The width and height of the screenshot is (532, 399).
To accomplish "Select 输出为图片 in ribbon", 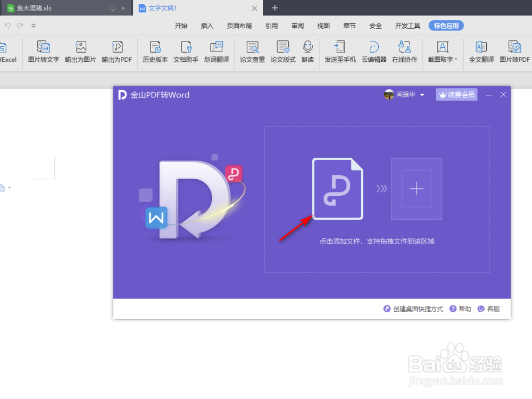I will (x=80, y=52).
